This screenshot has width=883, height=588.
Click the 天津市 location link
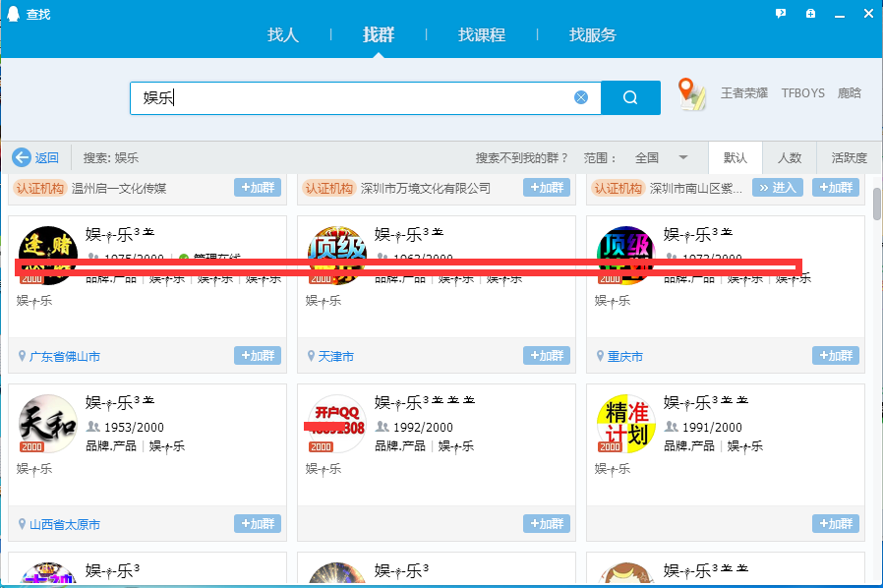pyautogui.click(x=335, y=357)
